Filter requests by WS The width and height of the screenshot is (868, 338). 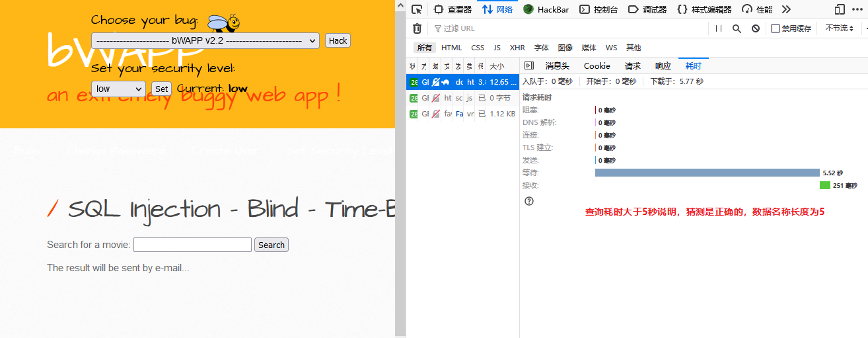click(612, 48)
